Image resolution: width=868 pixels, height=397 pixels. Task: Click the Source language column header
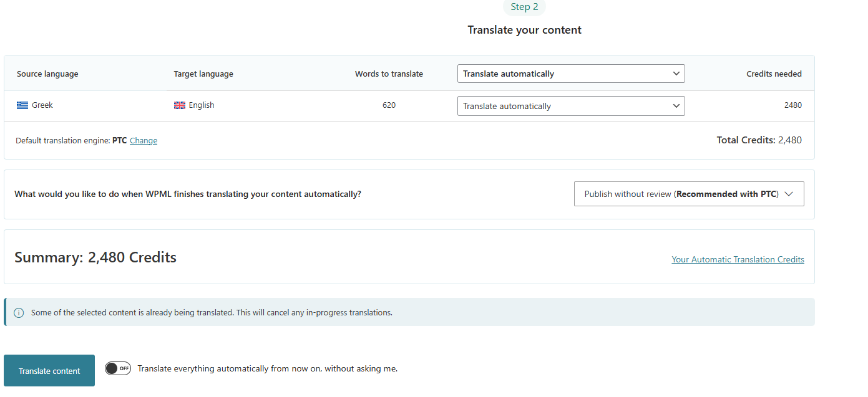[47, 74]
